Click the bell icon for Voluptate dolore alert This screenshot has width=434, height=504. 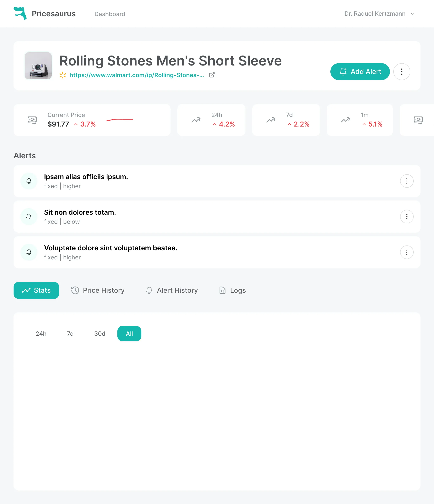coord(29,252)
